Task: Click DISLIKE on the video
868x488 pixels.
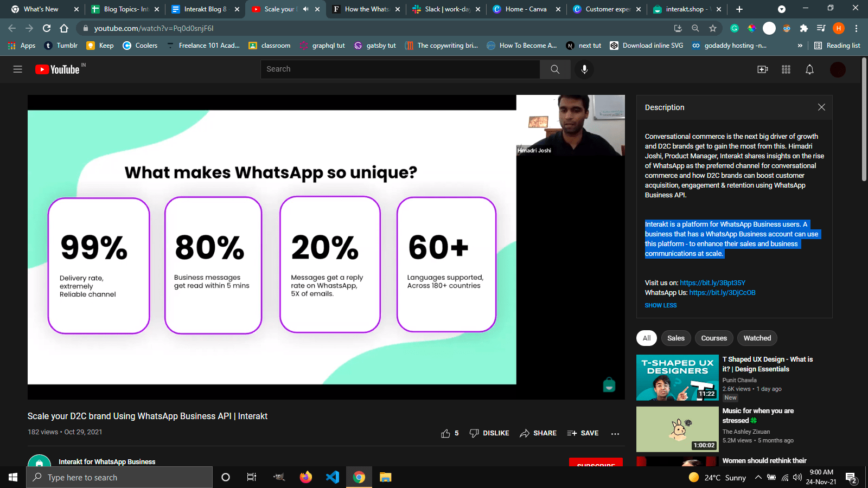Action: (x=489, y=433)
